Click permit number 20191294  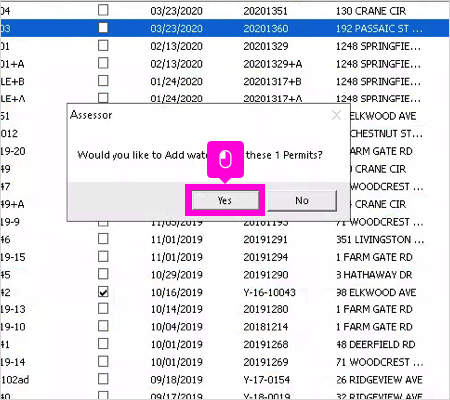pos(266,257)
